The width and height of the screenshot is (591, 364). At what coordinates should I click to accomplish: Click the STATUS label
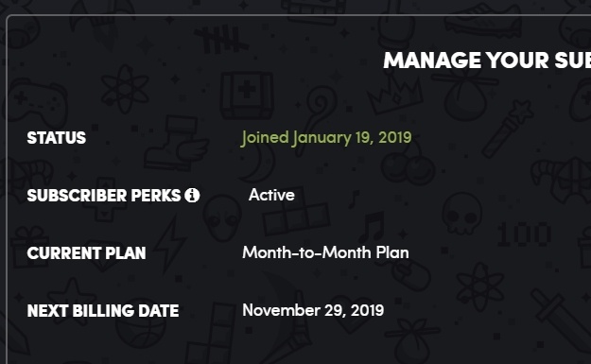[x=57, y=138]
